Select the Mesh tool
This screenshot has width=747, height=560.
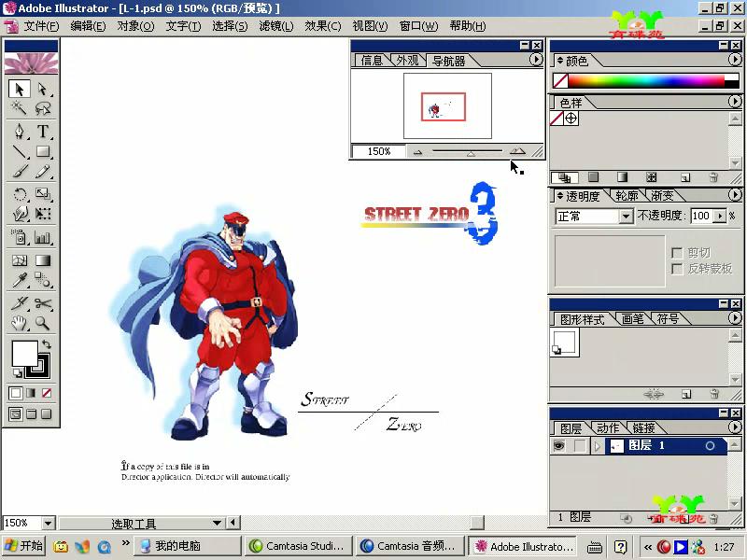click(x=20, y=260)
